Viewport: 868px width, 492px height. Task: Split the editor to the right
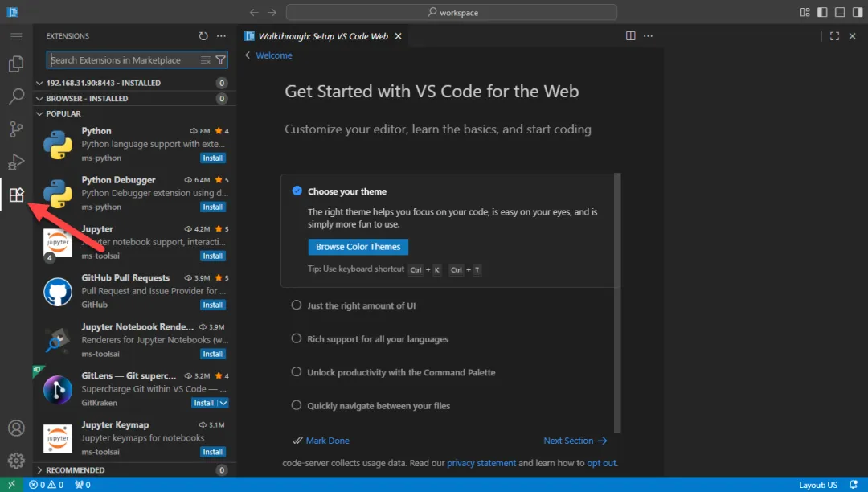[x=631, y=36]
